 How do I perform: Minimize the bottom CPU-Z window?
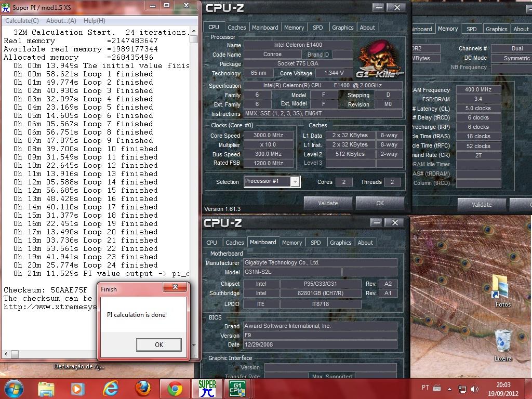(x=376, y=222)
